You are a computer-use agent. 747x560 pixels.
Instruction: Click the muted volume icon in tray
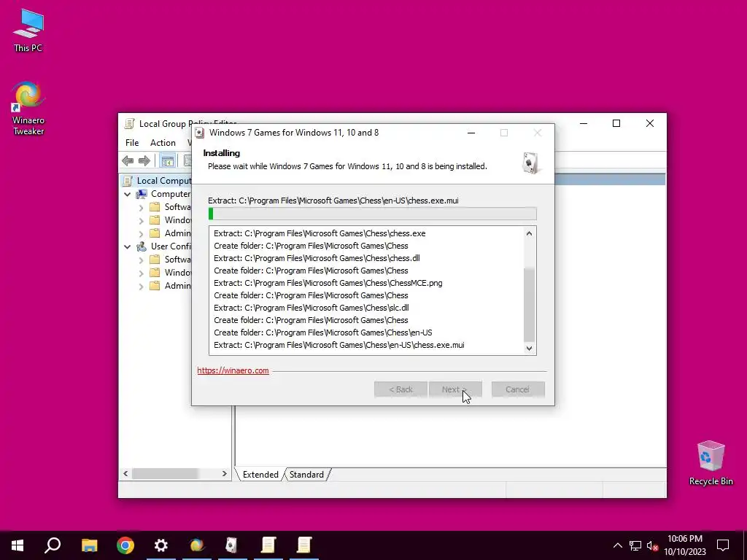652,545
